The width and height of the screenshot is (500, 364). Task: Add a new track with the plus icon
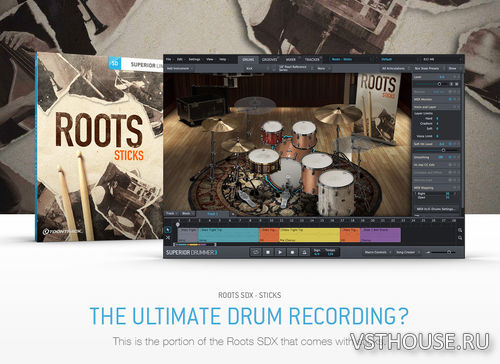tap(233, 214)
